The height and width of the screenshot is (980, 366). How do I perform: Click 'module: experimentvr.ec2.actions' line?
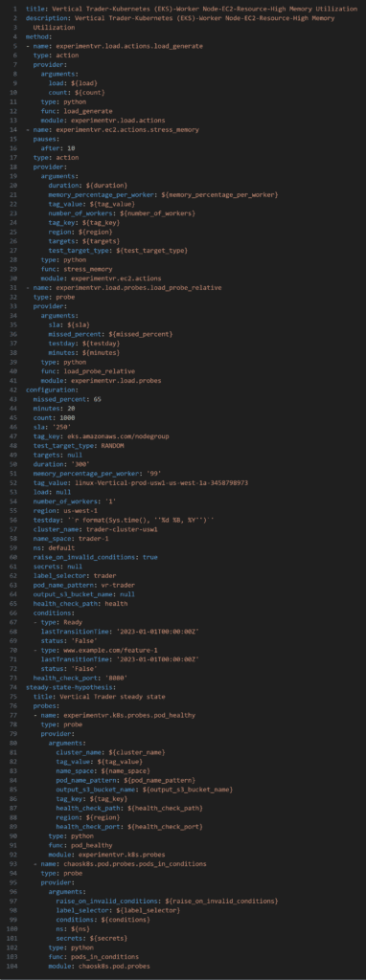tap(101, 278)
